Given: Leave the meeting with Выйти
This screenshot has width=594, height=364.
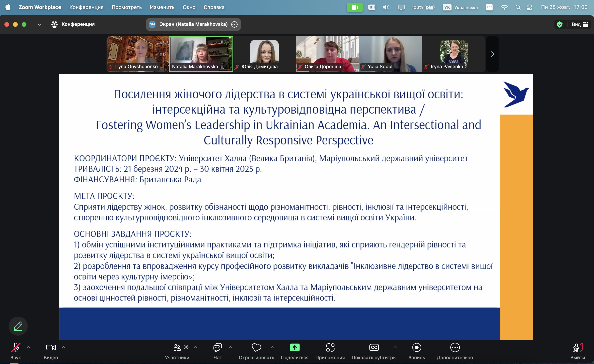Looking at the screenshot, I should point(578,351).
